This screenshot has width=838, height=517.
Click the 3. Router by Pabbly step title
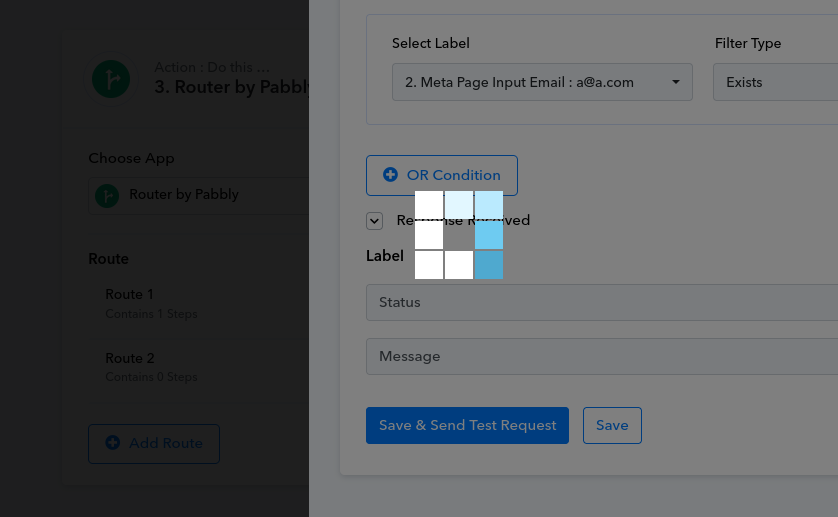click(x=232, y=87)
